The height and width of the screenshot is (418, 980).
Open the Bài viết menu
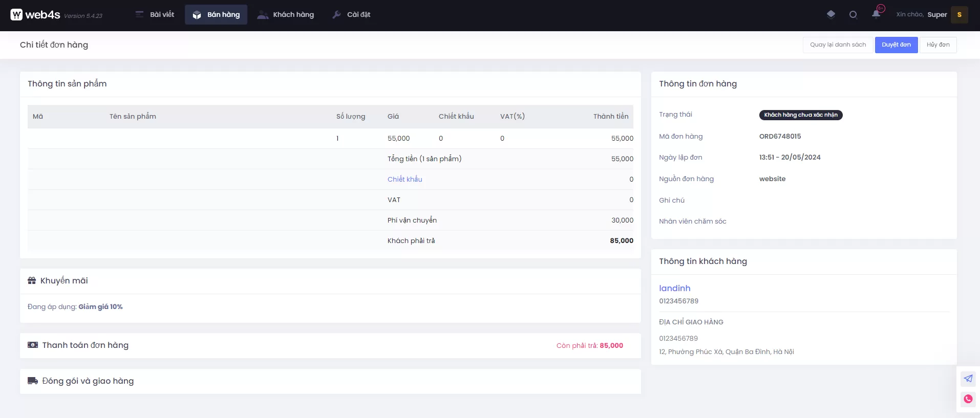click(155, 15)
